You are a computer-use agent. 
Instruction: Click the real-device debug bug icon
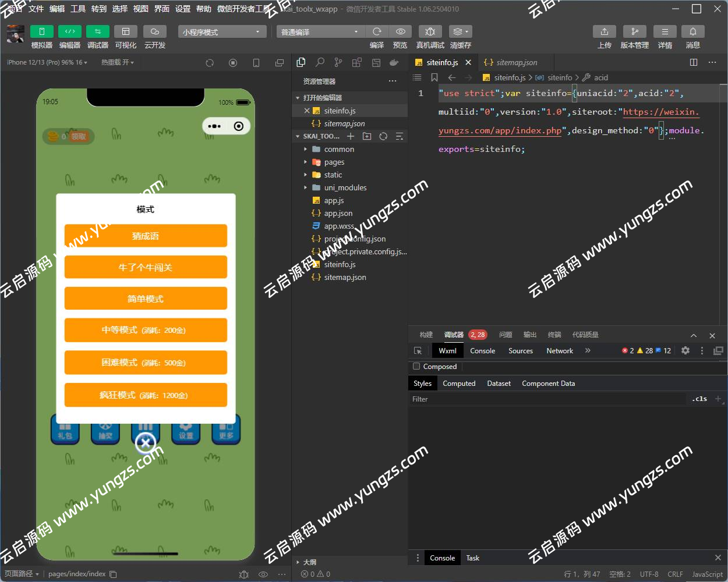coord(430,32)
